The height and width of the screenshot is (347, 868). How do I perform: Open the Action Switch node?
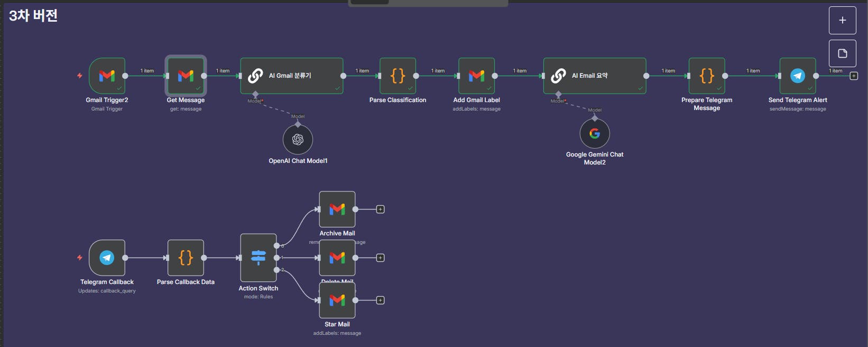click(258, 258)
